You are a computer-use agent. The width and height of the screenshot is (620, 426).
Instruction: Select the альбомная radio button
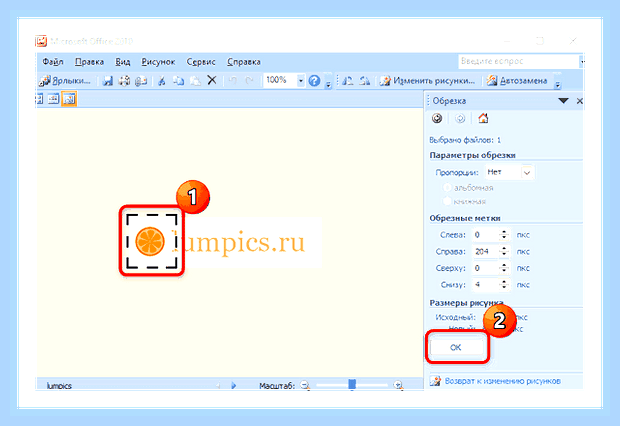[447, 187]
